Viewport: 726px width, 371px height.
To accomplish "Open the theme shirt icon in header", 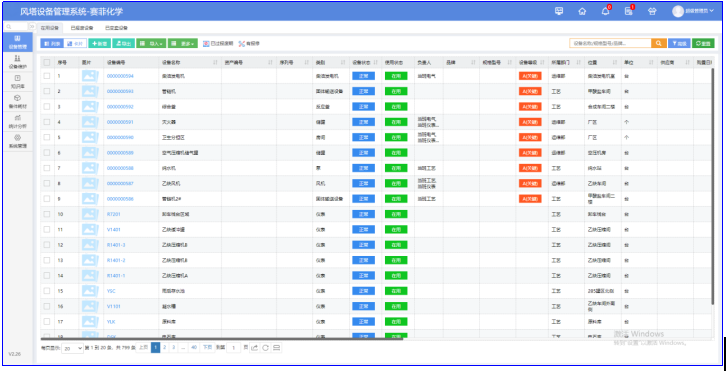I will (x=652, y=12).
